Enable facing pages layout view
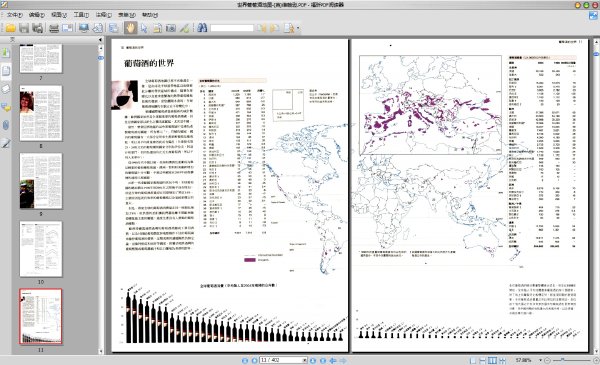Image resolution: width=600 pixels, height=365 pixels. pos(493,360)
